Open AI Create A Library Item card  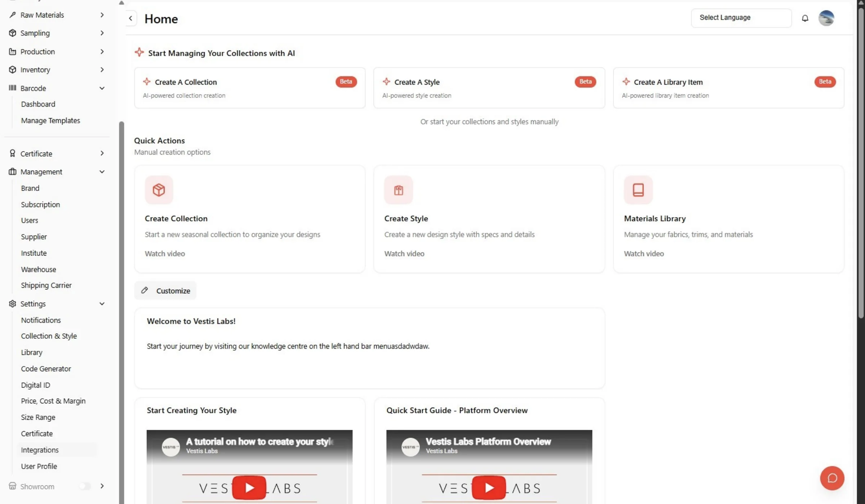click(x=728, y=88)
